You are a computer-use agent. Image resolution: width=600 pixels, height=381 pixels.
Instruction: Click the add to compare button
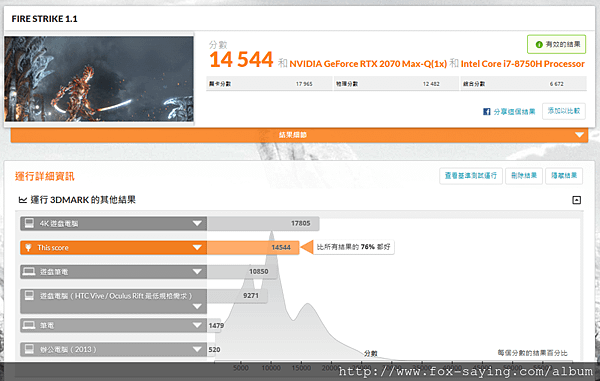(x=564, y=111)
